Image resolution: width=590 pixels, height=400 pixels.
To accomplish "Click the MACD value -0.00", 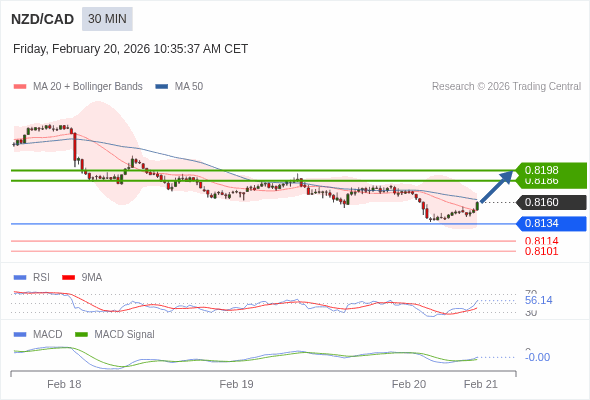I will 537,357.
